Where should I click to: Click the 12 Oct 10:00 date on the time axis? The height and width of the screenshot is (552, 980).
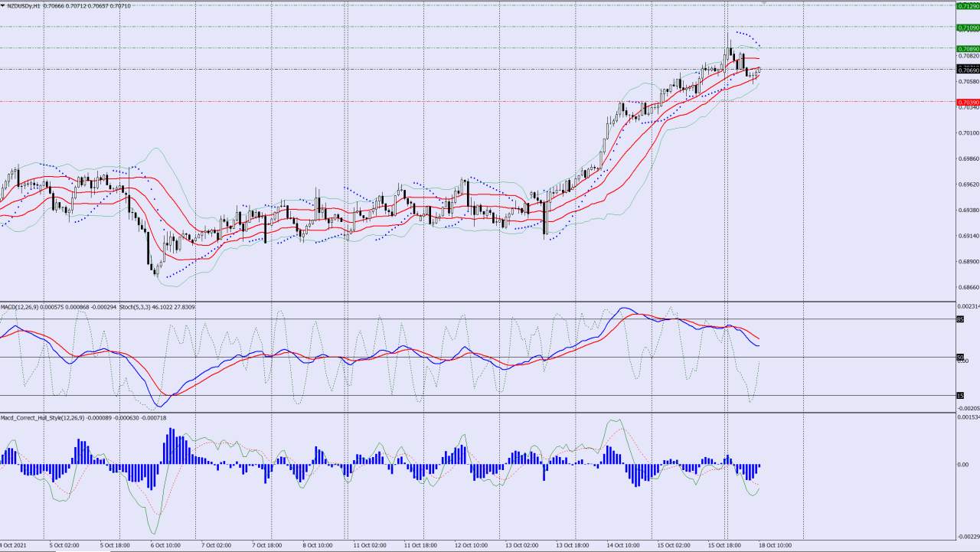[x=471, y=546]
